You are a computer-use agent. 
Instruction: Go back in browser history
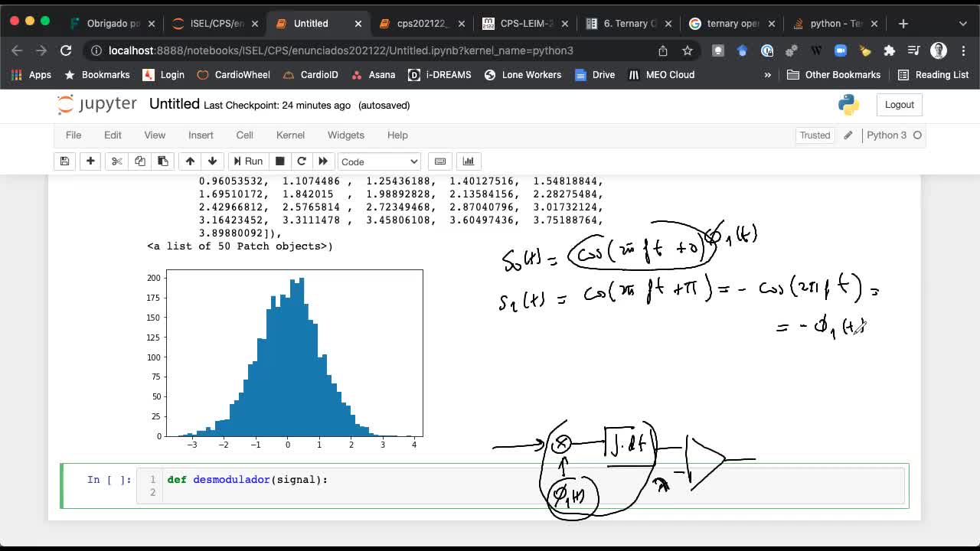[17, 51]
